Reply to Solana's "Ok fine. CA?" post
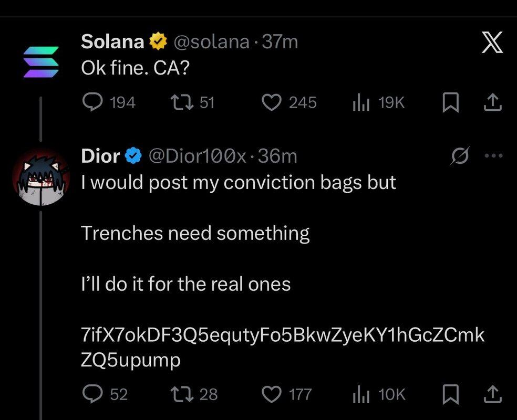 (94, 102)
